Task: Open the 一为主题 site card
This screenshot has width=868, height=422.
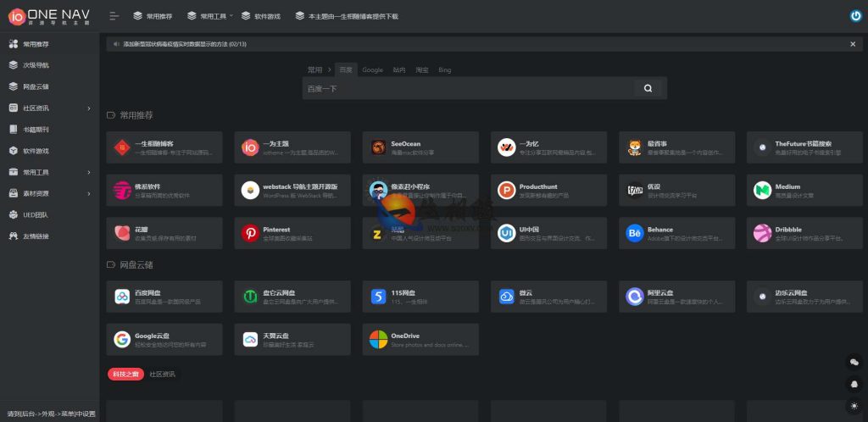Action: click(292, 147)
